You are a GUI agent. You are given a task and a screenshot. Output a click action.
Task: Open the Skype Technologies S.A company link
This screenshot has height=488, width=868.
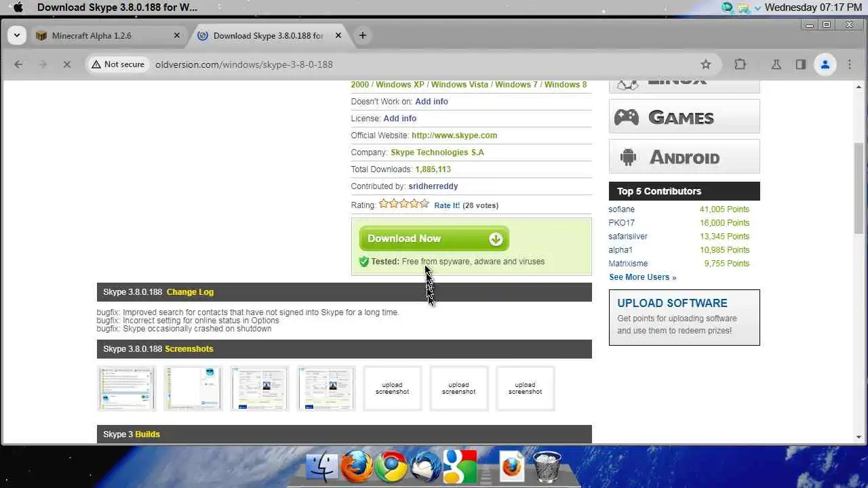point(437,152)
